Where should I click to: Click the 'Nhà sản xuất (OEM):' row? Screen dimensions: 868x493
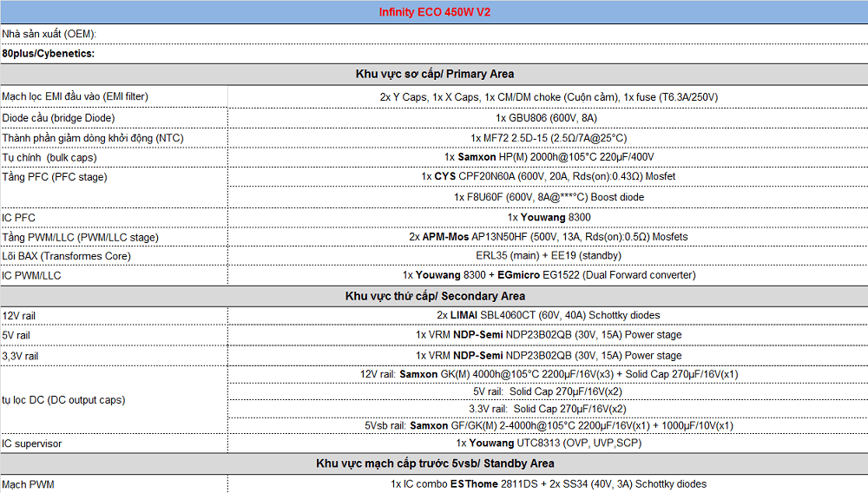(434, 34)
